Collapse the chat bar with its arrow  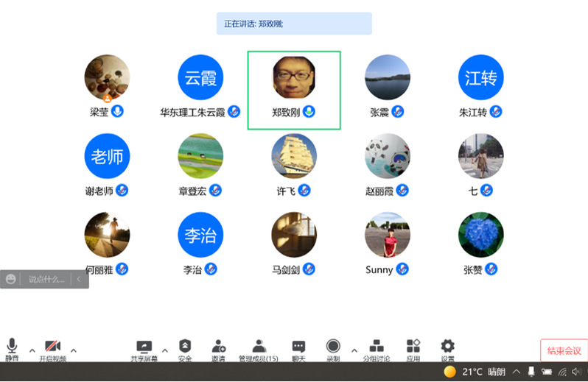(80, 279)
